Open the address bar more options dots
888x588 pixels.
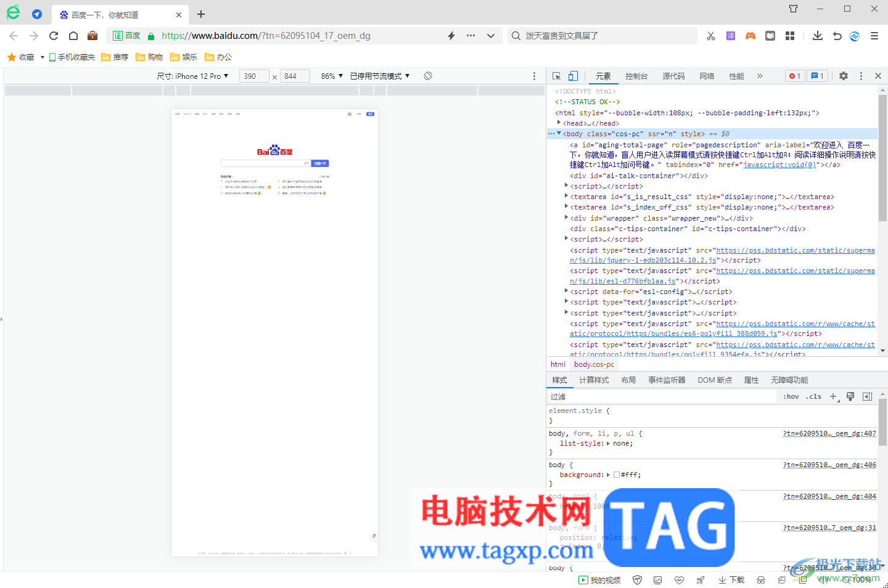pyautogui.click(x=471, y=36)
